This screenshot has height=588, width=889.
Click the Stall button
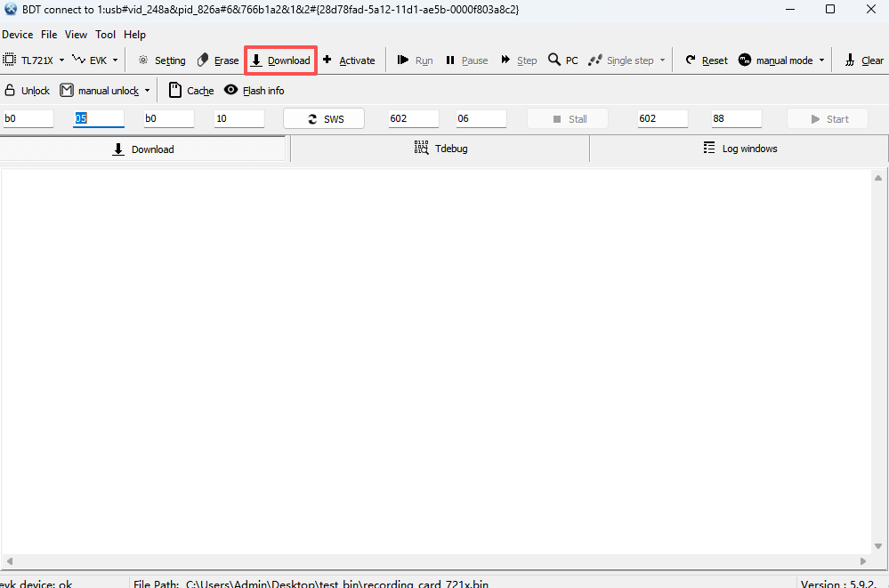coord(568,118)
